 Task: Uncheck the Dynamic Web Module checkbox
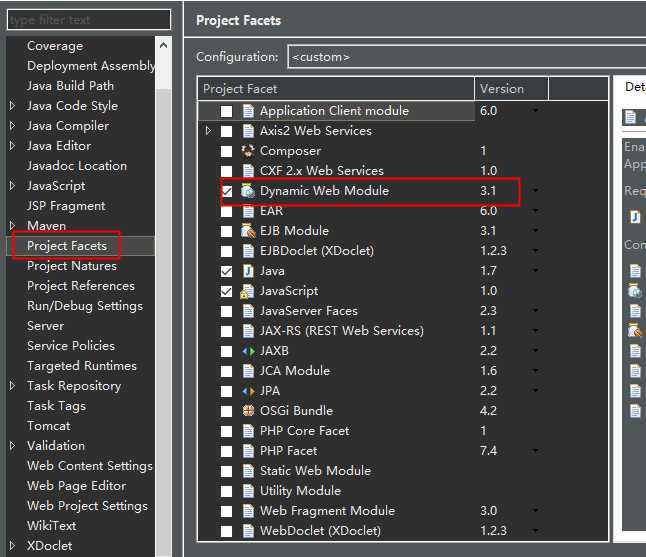tap(226, 191)
